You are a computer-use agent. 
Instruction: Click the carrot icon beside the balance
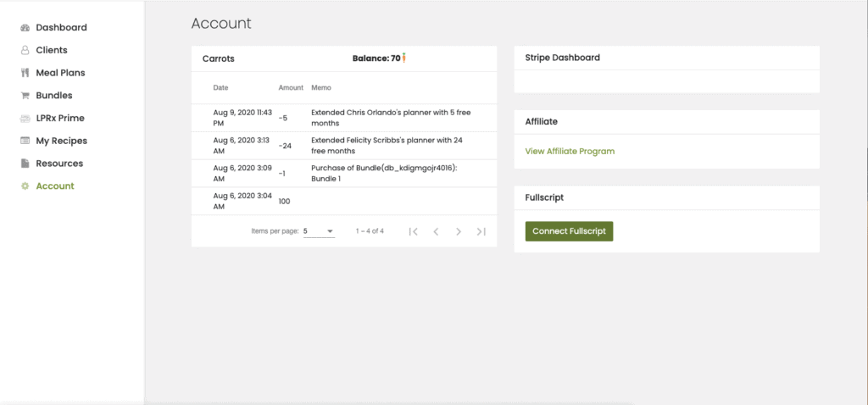(x=404, y=58)
